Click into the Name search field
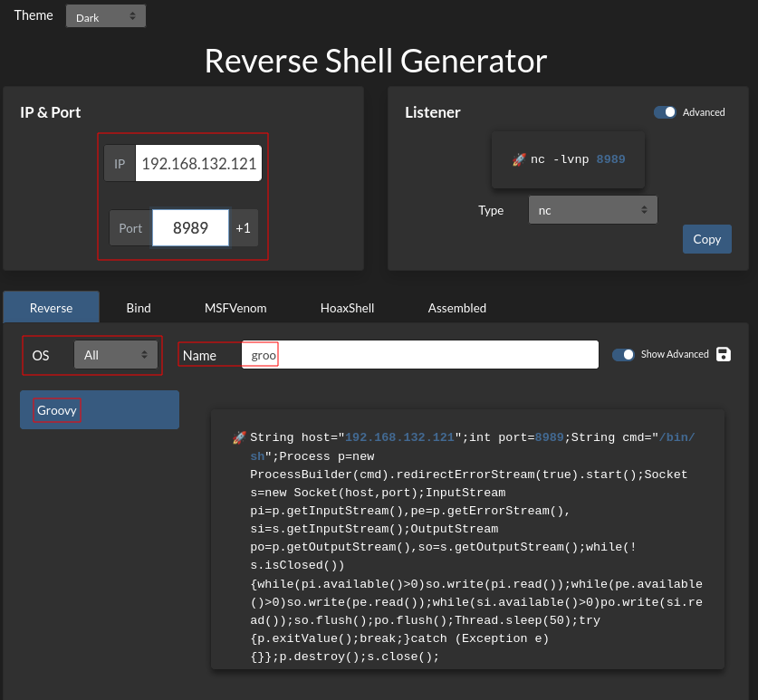This screenshot has width=758, height=700. (420, 355)
